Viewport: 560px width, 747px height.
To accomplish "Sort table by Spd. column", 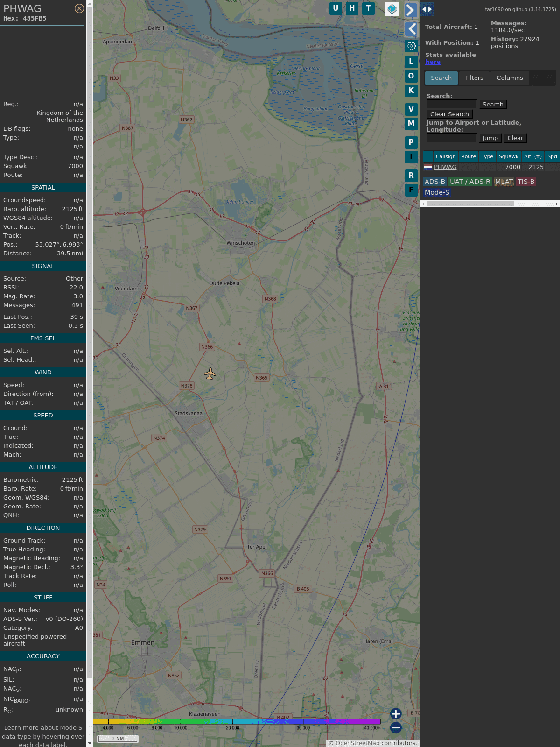I will (553, 157).
